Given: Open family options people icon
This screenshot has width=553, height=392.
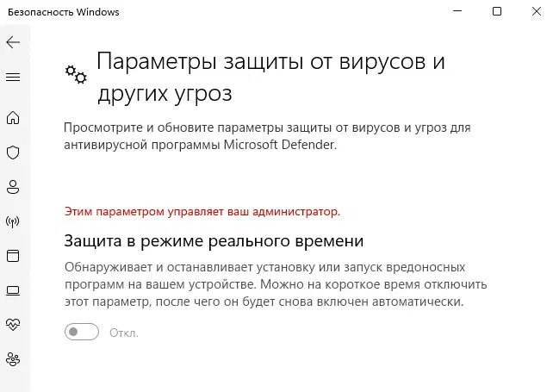Looking at the screenshot, I should pyautogui.click(x=13, y=359).
